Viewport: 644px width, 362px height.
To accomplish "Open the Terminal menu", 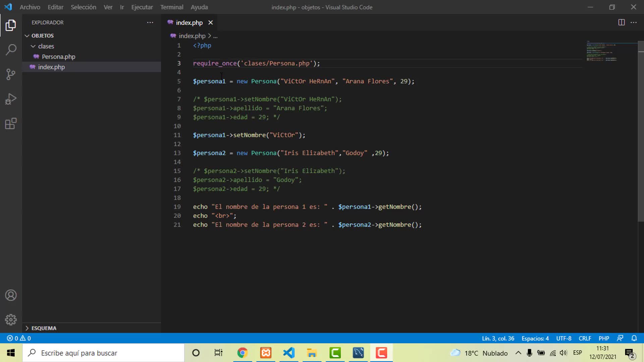I will [x=172, y=7].
